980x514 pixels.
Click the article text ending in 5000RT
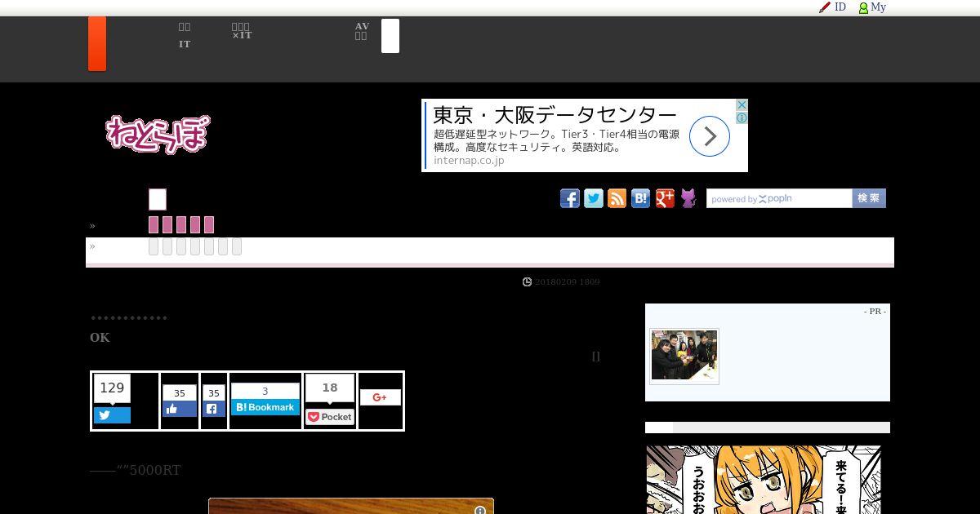tap(136, 470)
